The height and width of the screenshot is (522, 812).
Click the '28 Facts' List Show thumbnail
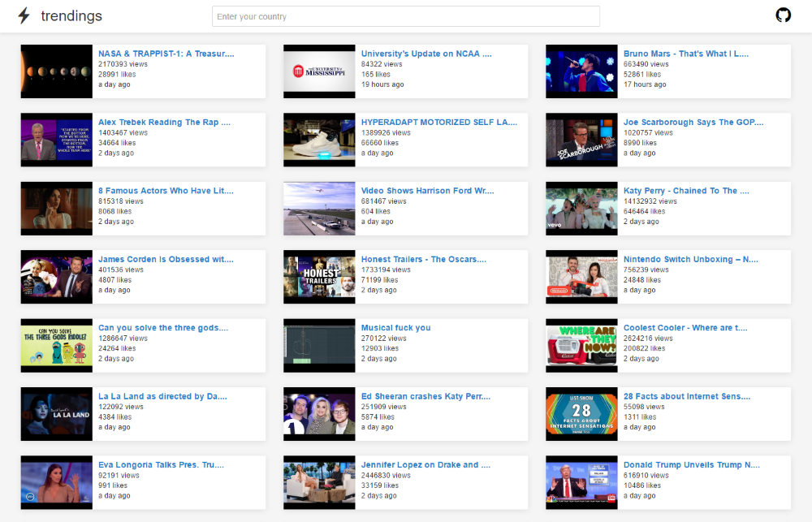coord(581,414)
